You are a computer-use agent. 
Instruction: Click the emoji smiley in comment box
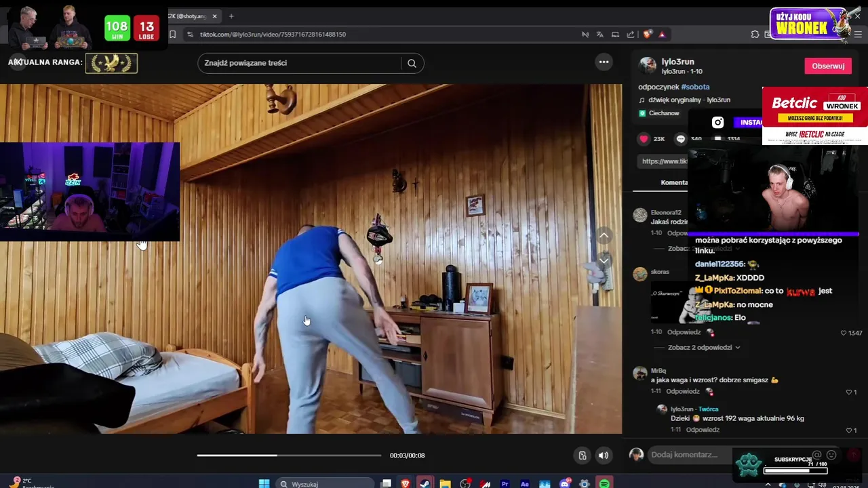pyautogui.click(x=831, y=455)
